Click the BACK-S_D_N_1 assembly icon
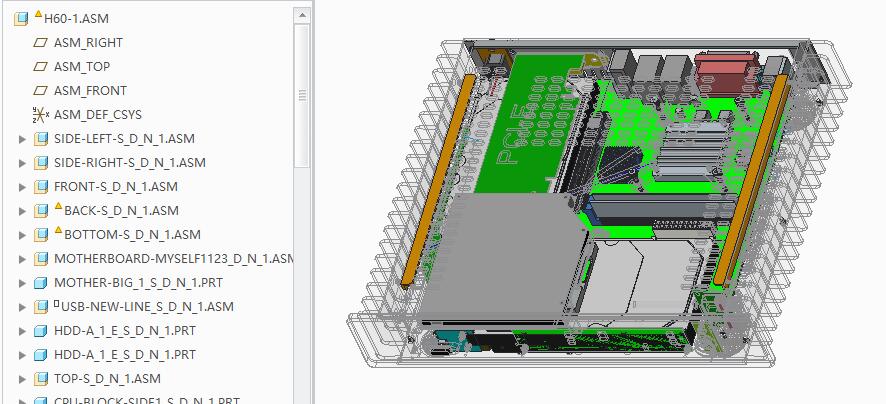886x404 pixels. pos(41,211)
